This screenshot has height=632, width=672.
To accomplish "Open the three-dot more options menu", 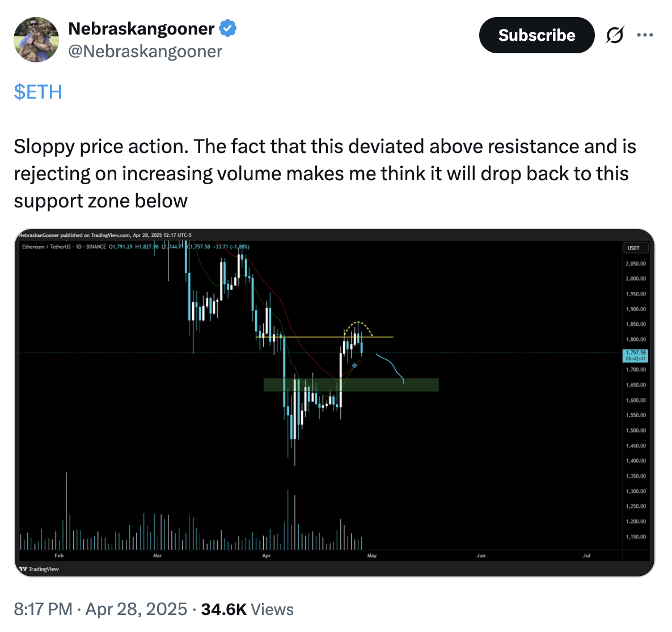I will coord(645,35).
